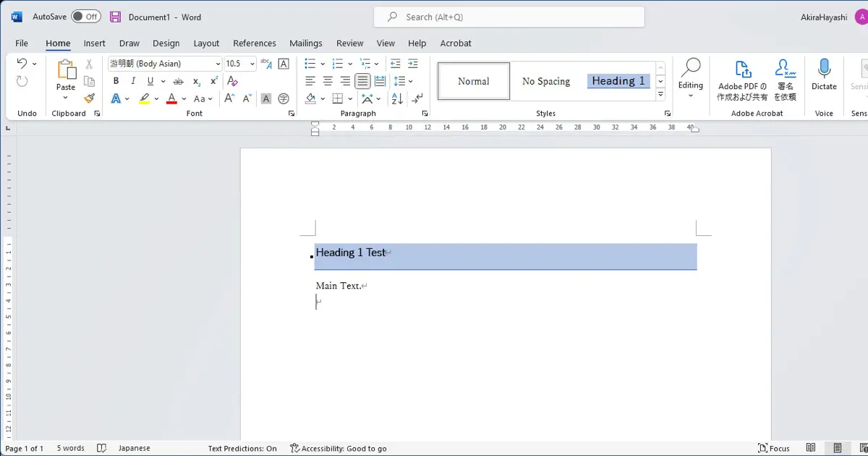This screenshot has height=456, width=868.
Task: Open Bullets list dropdown arrow
Action: 322,64
